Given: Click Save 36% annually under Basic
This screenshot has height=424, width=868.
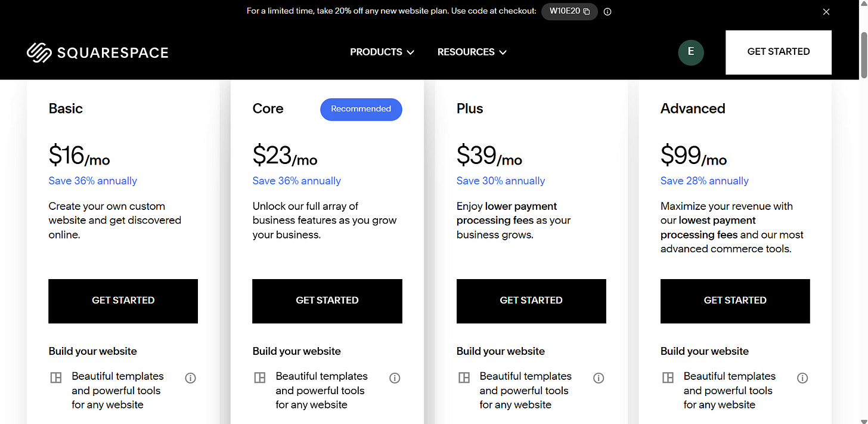Looking at the screenshot, I should click(93, 181).
